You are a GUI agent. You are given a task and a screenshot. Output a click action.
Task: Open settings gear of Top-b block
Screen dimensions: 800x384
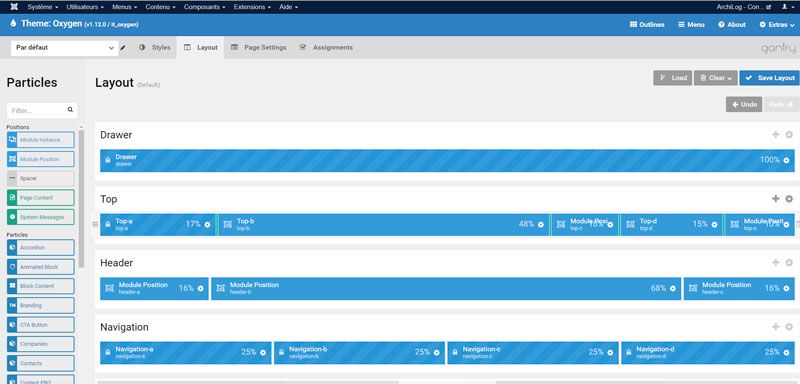coord(541,224)
